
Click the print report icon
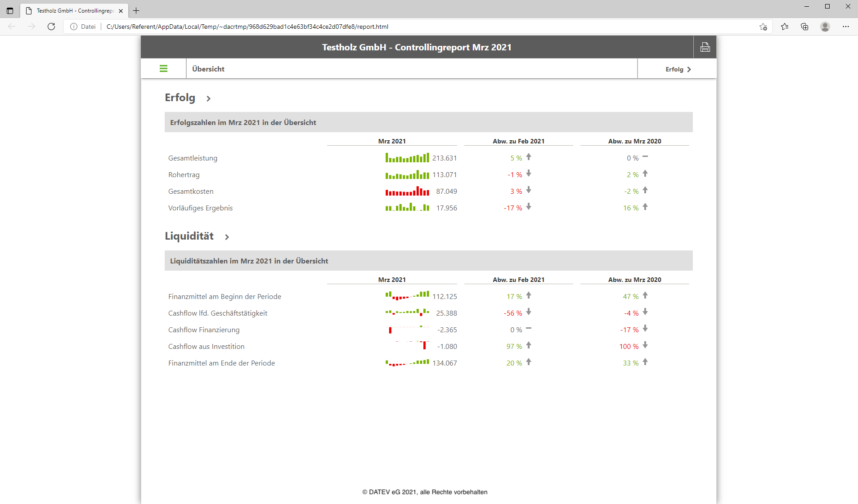705,47
